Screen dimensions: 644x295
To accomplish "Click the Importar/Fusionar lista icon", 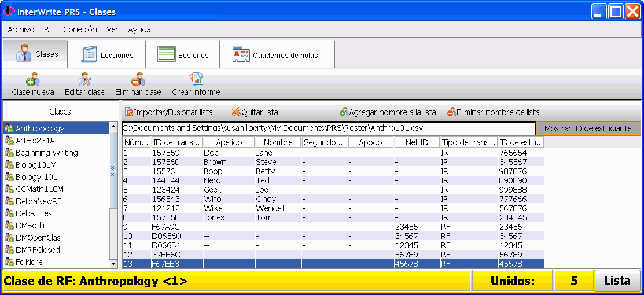I will [128, 112].
